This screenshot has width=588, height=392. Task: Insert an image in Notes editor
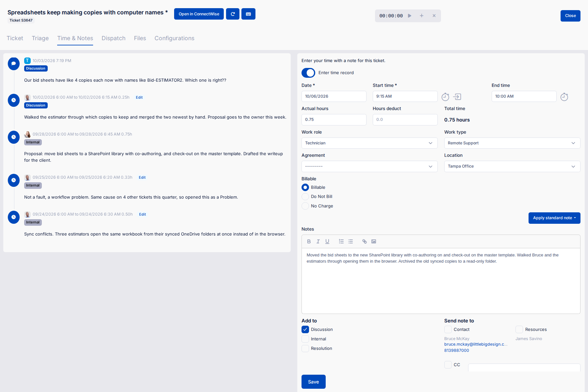pos(374,241)
